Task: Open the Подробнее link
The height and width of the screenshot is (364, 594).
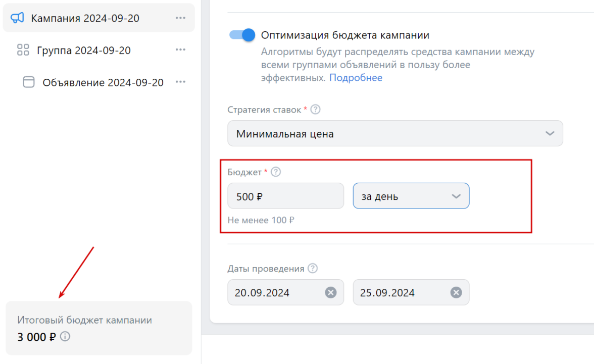Action: coord(356,78)
